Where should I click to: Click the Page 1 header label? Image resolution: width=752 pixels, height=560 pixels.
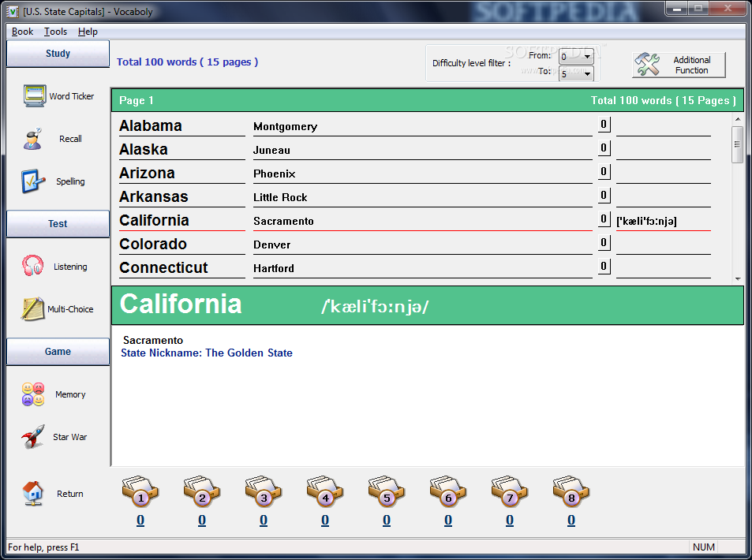click(137, 100)
